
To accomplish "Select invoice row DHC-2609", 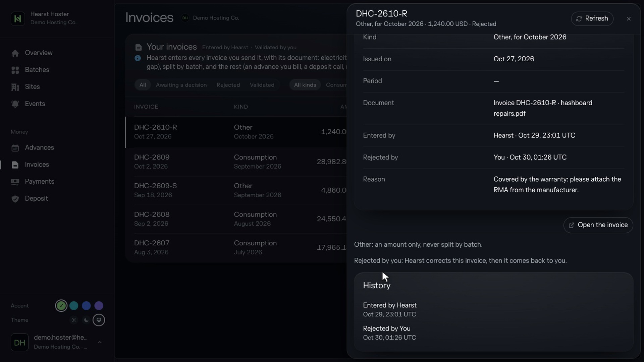I will point(236,162).
